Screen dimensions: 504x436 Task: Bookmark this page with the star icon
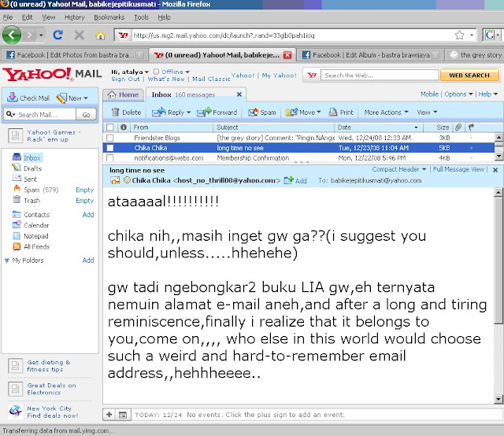point(460,35)
